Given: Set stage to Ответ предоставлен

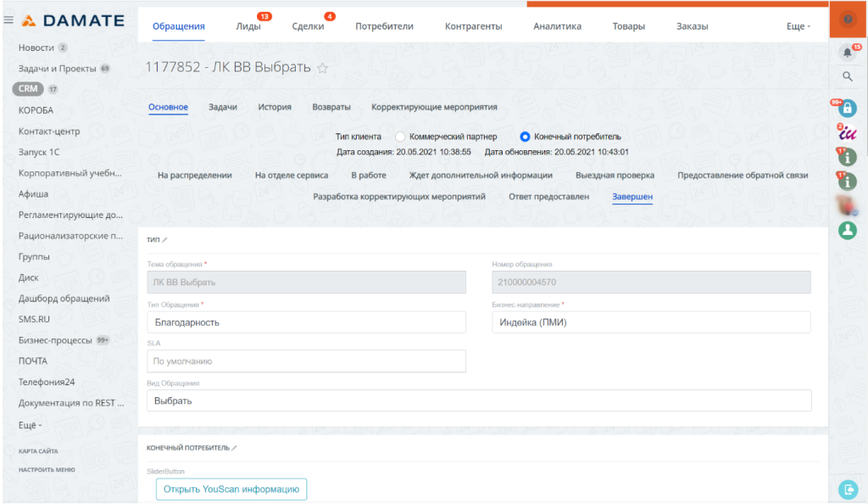Looking at the screenshot, I should (x=548, y=197).
